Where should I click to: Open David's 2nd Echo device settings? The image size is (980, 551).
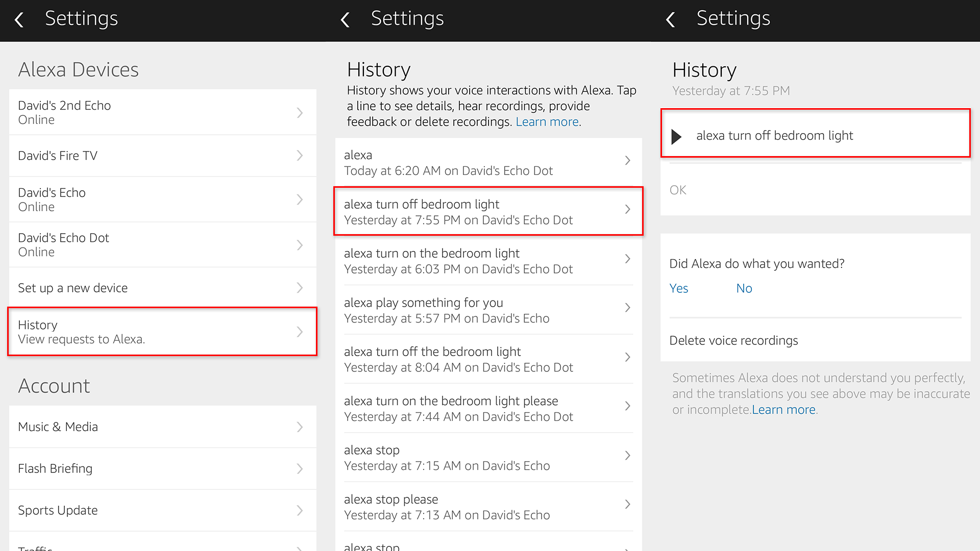(x=163, y=112)
